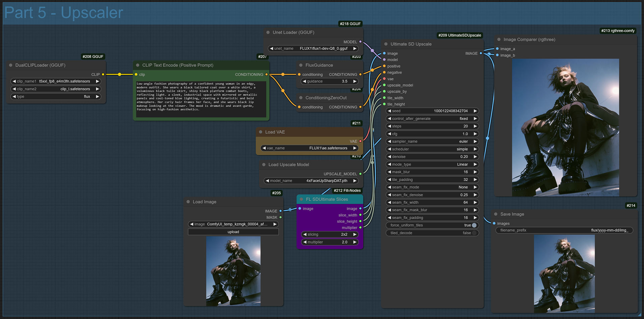Collapse the FL SDUltimate Slices node

301,199
